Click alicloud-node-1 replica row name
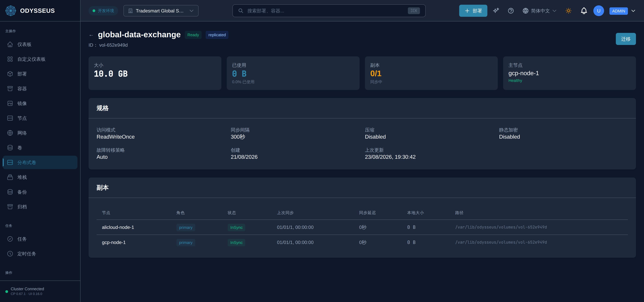Image resolution: width=644 pixels, height=302 pixels. [x=118, y=227]
